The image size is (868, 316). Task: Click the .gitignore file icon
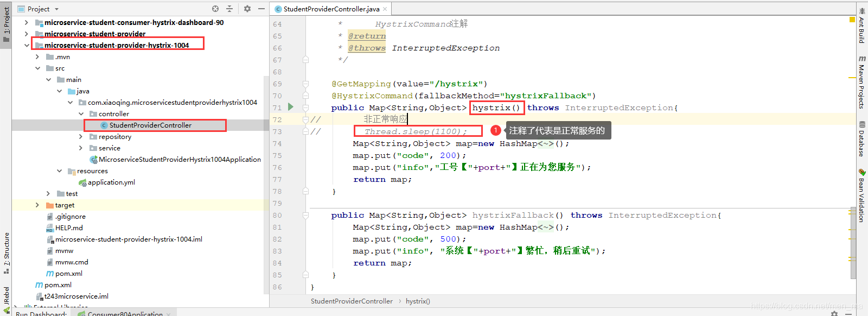(50, 217)
